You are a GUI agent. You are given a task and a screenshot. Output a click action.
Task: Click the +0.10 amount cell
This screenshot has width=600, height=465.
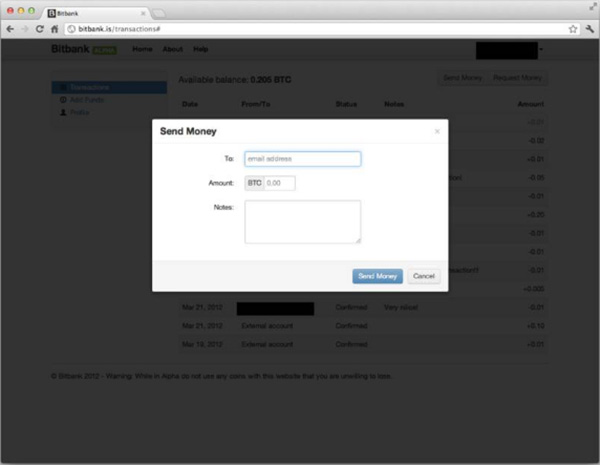pos(535,326)
